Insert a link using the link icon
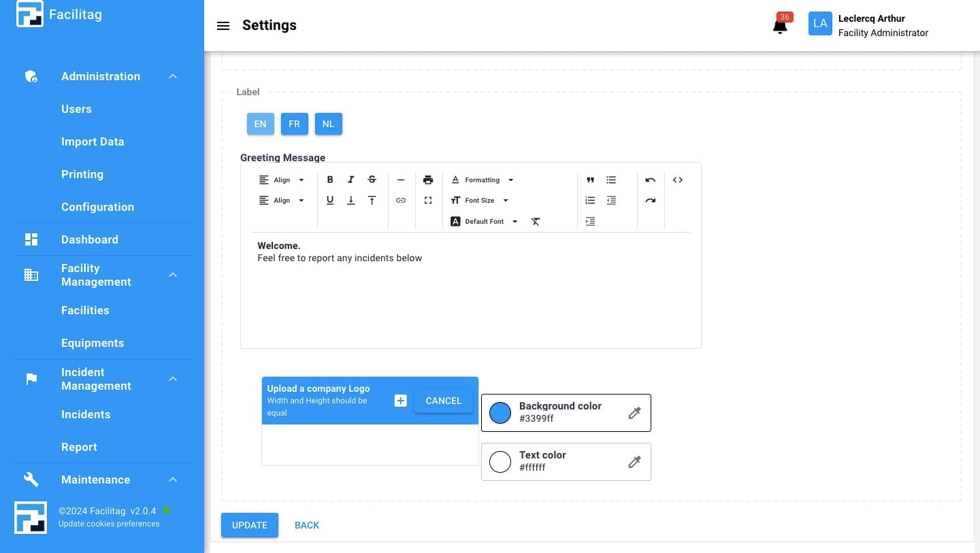Screen dimensions: 980x553 click(401, 201)
